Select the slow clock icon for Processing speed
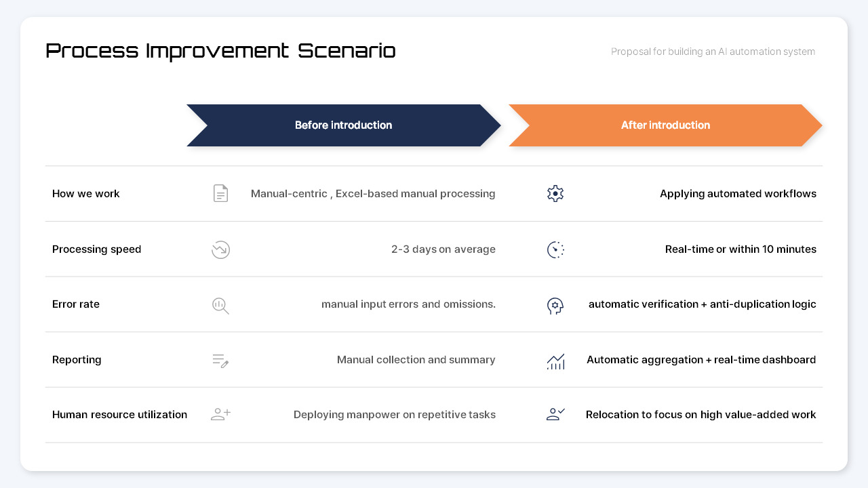Image resolution: width=868 pixels, height=488 pixels. [220, 249]
